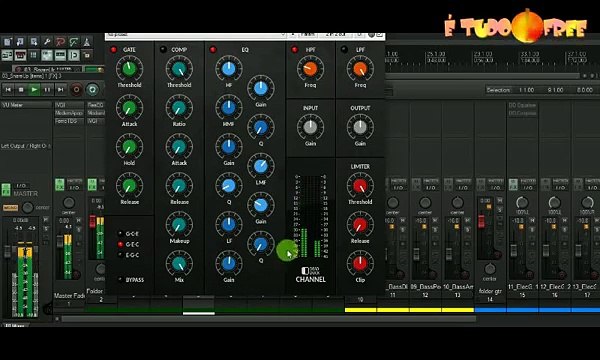This screenshot has height=360, width=600.
Task: Toggle the HPF section power LED
Action: click(x=294, y=49)
